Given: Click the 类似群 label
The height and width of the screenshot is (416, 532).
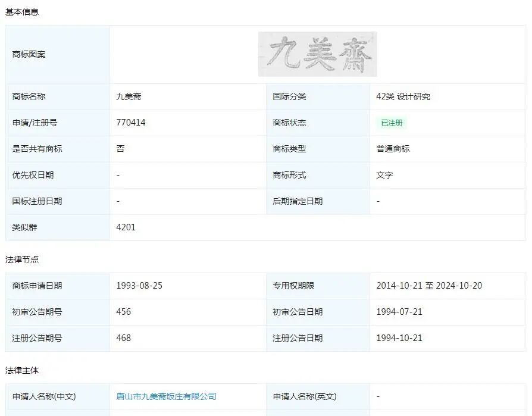Looking at the screenshot, I should click(25, 227).
